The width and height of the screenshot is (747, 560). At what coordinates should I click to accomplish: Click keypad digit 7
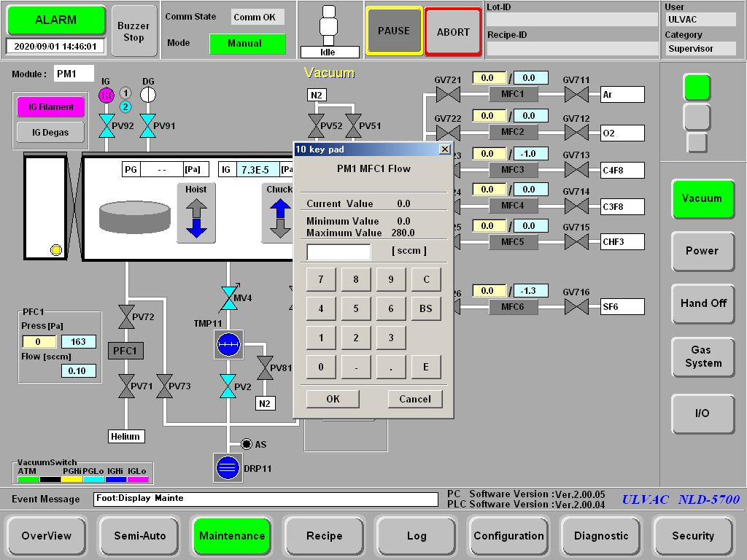[321, 279]
